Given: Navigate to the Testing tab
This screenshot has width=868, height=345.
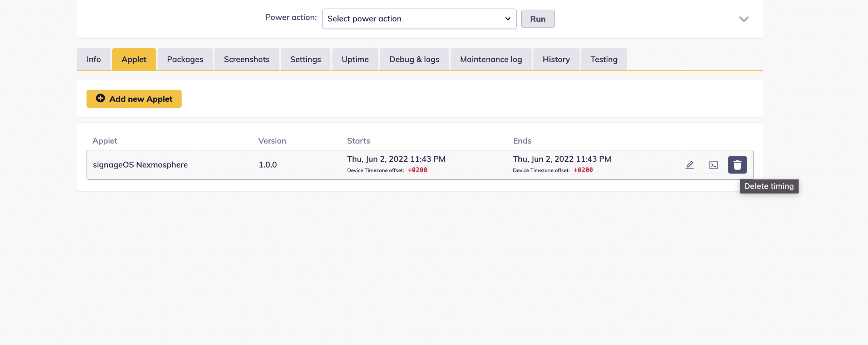Looking at the screenshot, I should pos(604,60).
